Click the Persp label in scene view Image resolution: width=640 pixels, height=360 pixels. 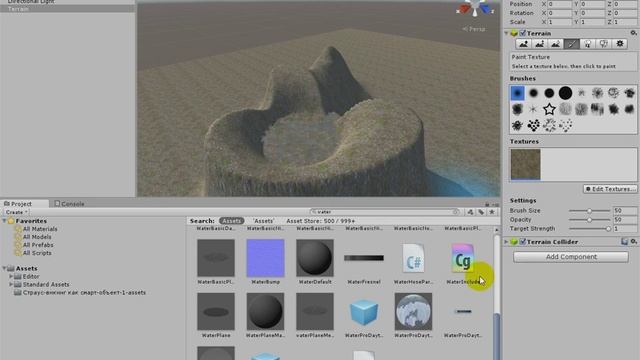tap(473, 29)
